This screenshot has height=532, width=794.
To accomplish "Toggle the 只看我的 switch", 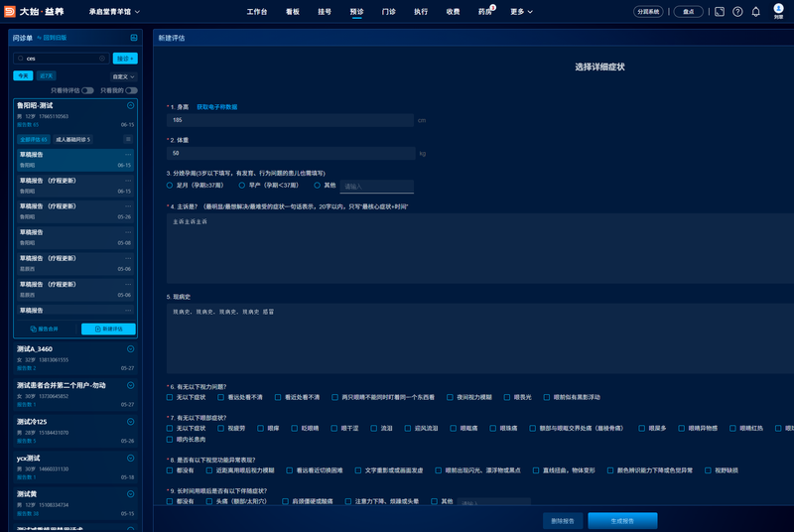I will (131, 90).
